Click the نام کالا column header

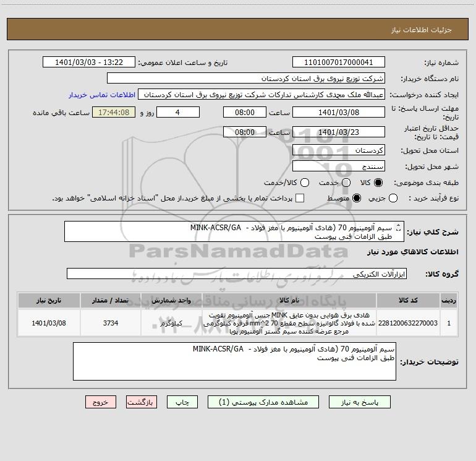[x=289, y=301]
